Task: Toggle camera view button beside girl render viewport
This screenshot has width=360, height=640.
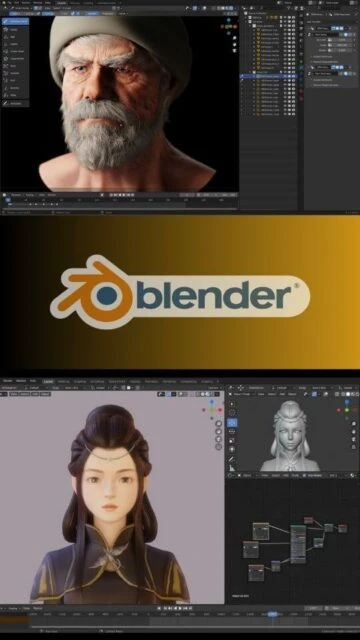Action: (219, 439)
